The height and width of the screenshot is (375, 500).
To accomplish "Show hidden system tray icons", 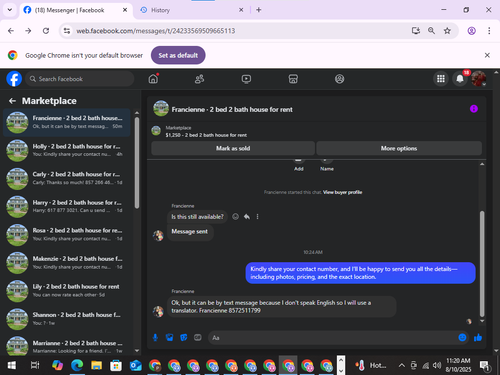I will pyautogui.click(x=402, y=366).
